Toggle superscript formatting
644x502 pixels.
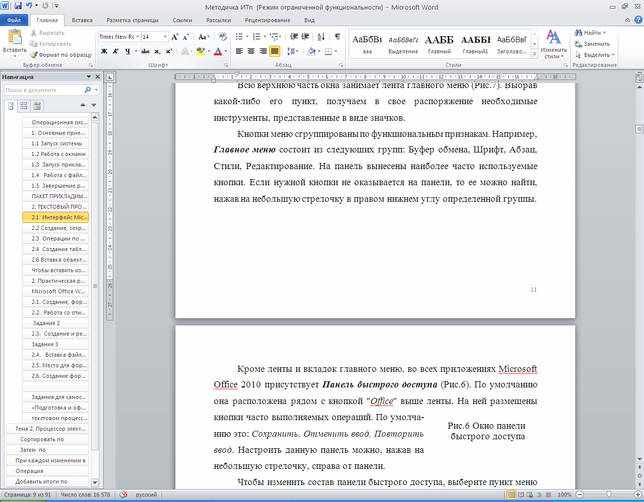(169, 52)
